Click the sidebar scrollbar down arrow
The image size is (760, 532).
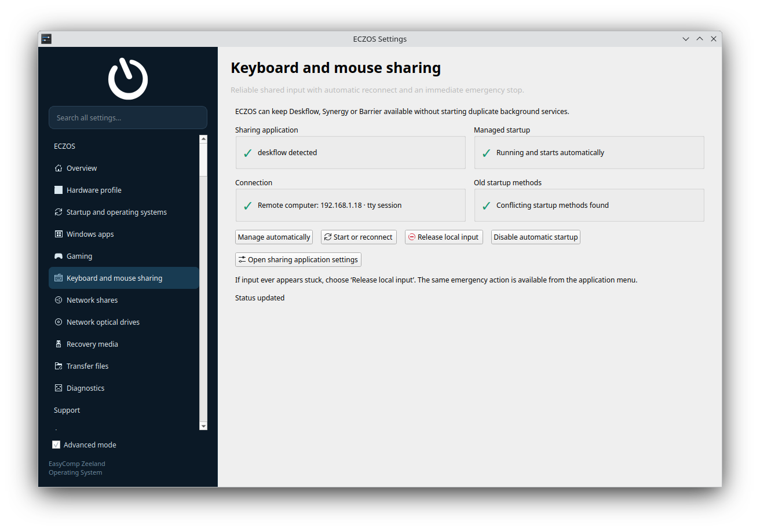point(203,426)
